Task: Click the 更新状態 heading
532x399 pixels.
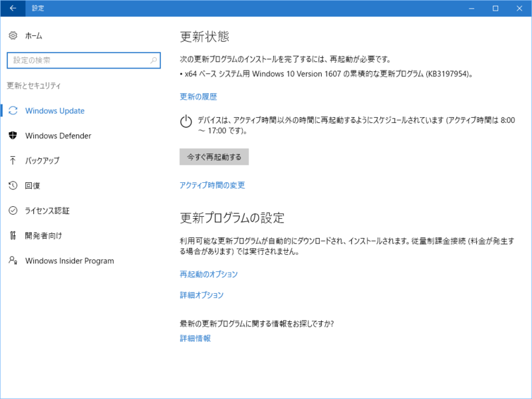Action: pos(205,37)
